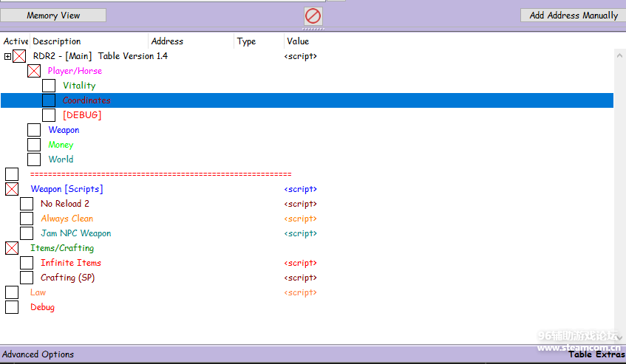This screenshot has height=364, width=626.
Task: Toggle red separator line checkbox
Action: [x=12, y=174]
